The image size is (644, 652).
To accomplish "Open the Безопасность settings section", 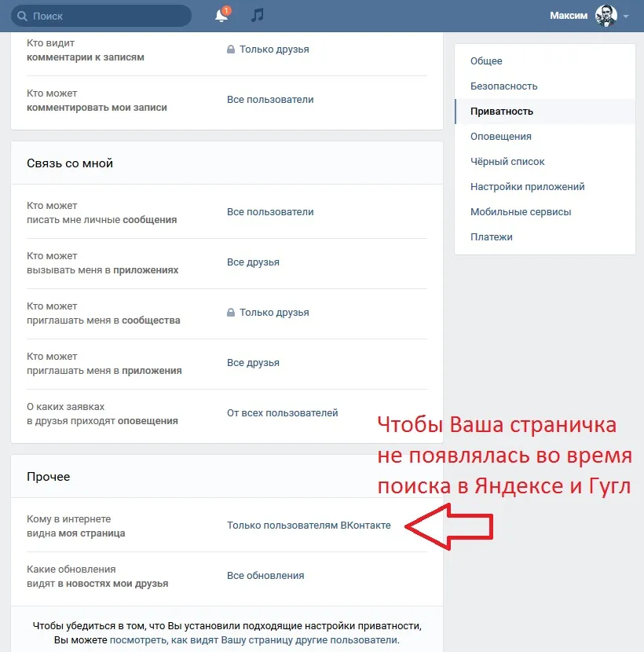I will click(544, 86).
